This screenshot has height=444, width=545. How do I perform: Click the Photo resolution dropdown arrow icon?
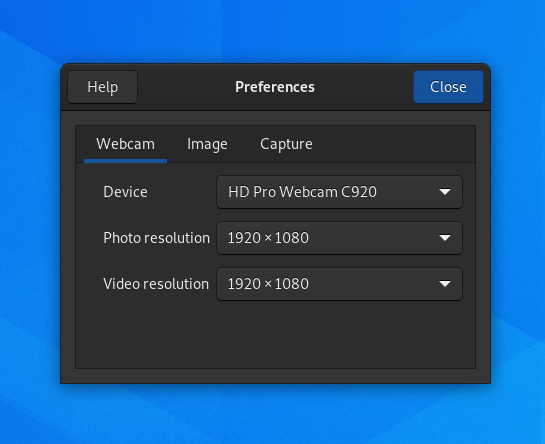pos(445,238)
